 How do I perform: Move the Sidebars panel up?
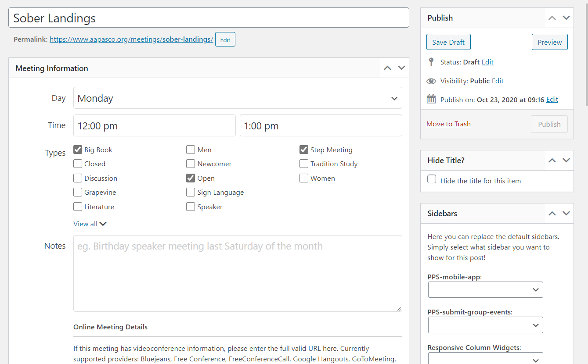tap(552, 214)
